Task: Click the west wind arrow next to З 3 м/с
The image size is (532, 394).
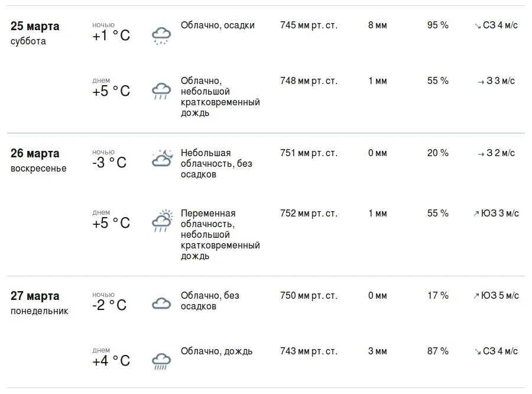Action: pos(481,82)
